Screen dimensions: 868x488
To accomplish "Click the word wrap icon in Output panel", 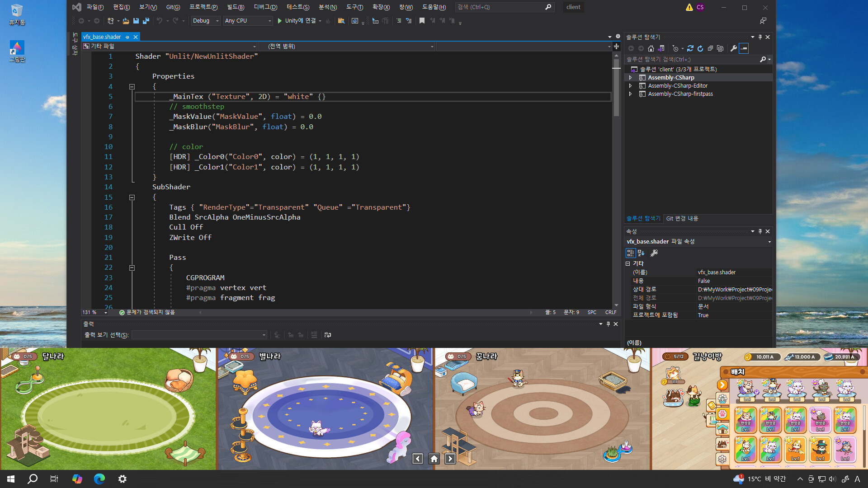I will (x=328, y=335).
